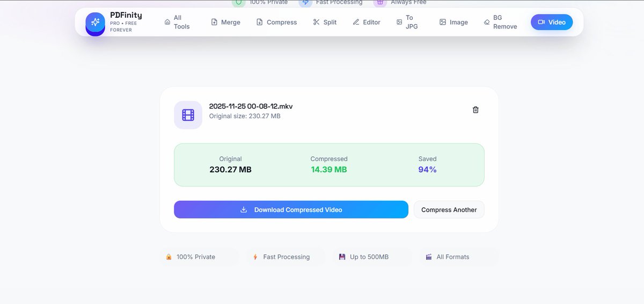Go to the BG Remove tool

click(500, 22)
